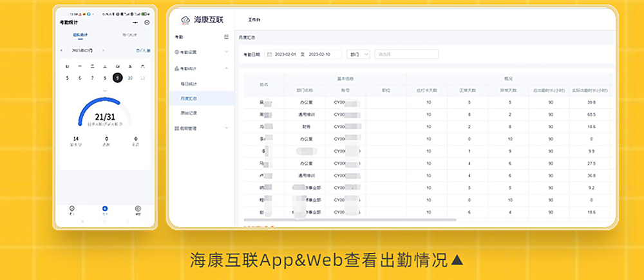Tap the left-side icon in the phone bottom bar
Viewport: 644px width, 280px height.
point(72,209)
